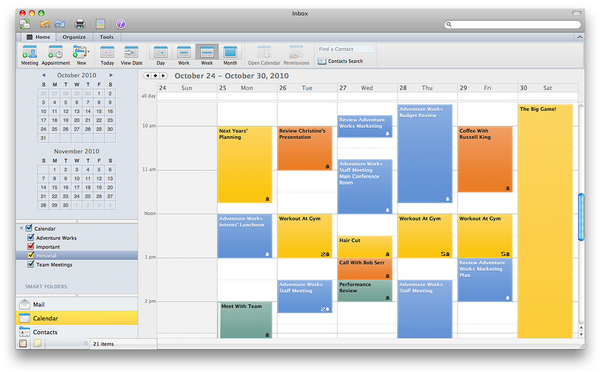600x372 pixels.
Task: Create a new Appointment
Action: pyautogui.click(x=55, y=55)
